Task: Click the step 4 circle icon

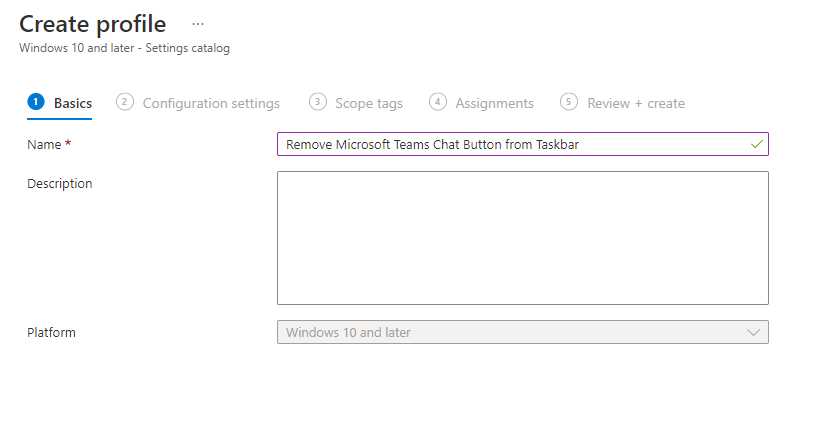Action: pos(438,102)
